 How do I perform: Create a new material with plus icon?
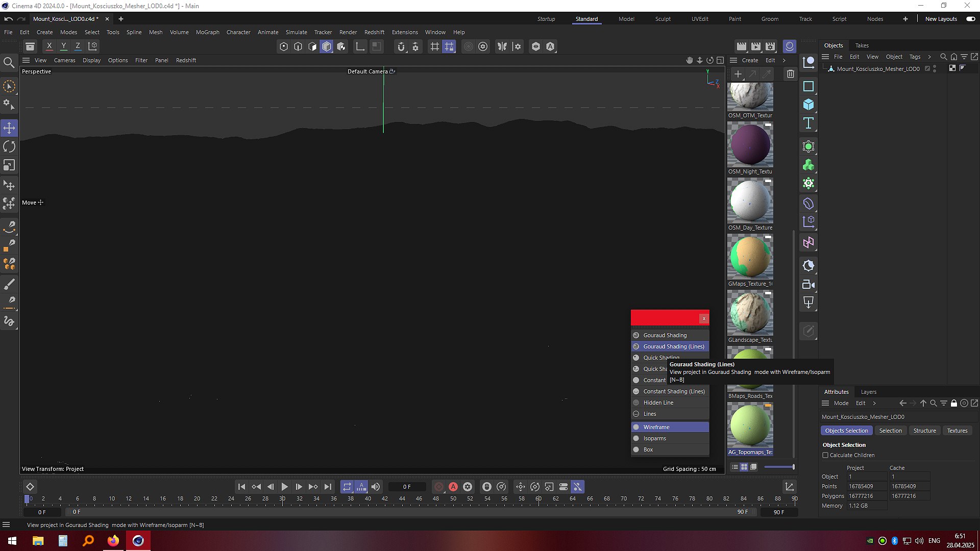point(738,74)
